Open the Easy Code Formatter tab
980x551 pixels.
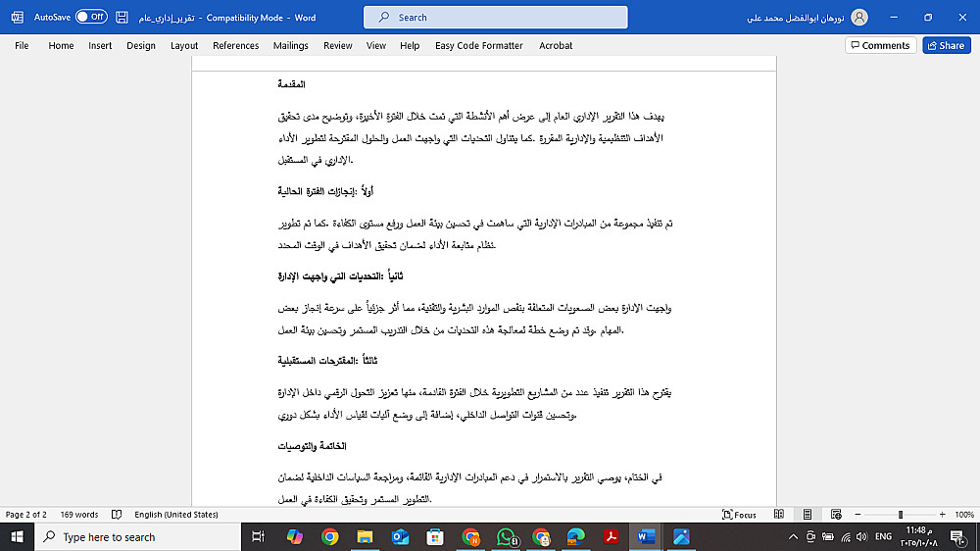(479, 46)
